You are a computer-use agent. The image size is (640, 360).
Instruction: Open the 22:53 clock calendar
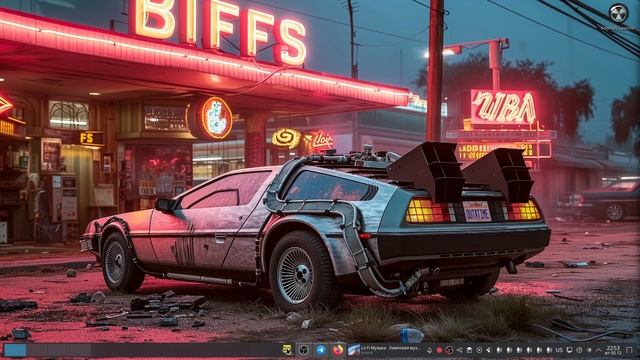[613, 350]
